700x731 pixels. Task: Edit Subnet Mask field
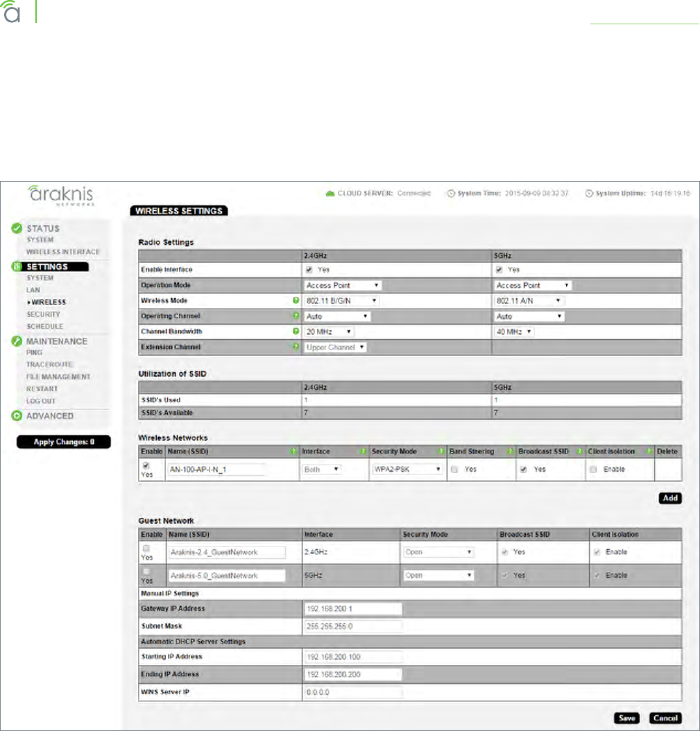[x=353, y=626]
